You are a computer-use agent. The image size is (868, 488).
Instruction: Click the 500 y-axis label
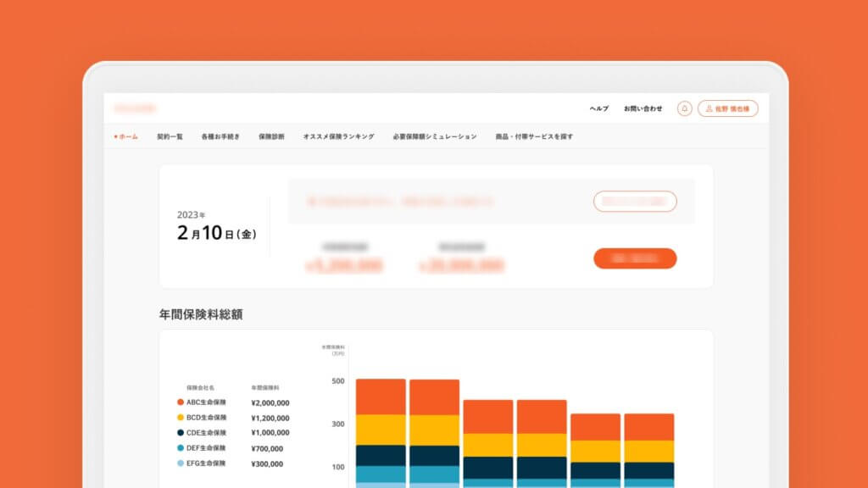337,381
